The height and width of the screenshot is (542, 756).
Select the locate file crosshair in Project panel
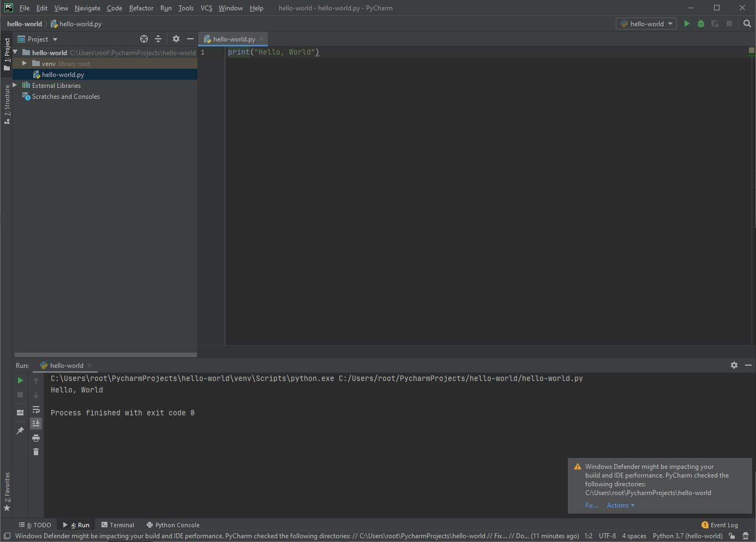tap(143, 39)
